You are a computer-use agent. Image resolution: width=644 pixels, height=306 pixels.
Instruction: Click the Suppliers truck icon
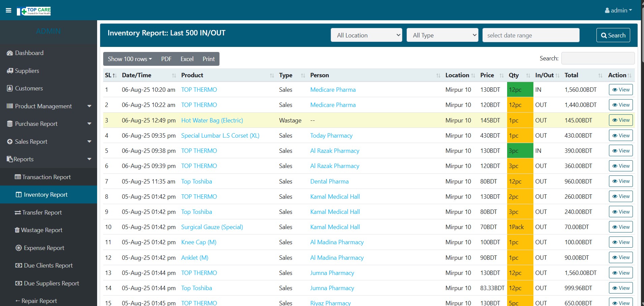(x=10, y=71)
